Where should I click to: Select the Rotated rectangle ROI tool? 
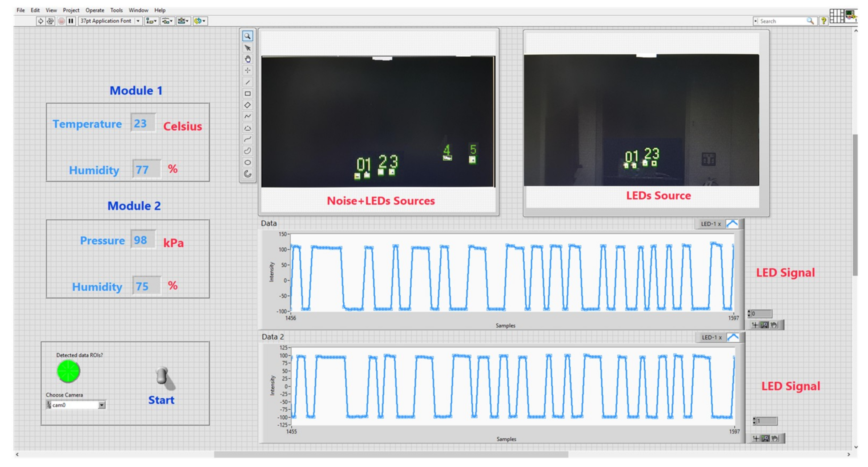point(247,105)
